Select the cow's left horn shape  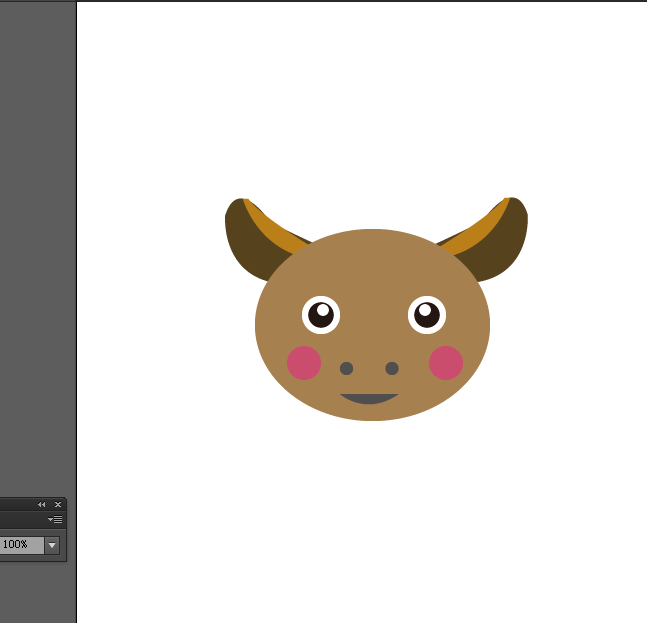point(250,243)
